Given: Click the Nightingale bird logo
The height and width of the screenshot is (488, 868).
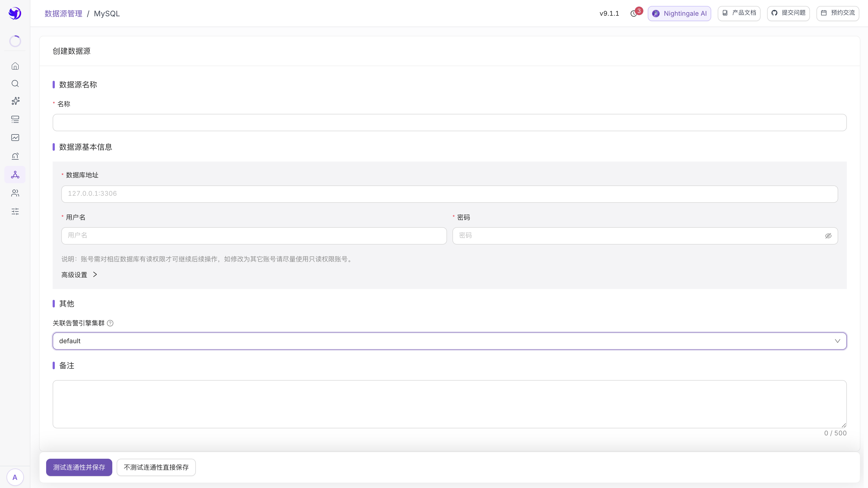Looking at the screenshot, I should (15, 14).
